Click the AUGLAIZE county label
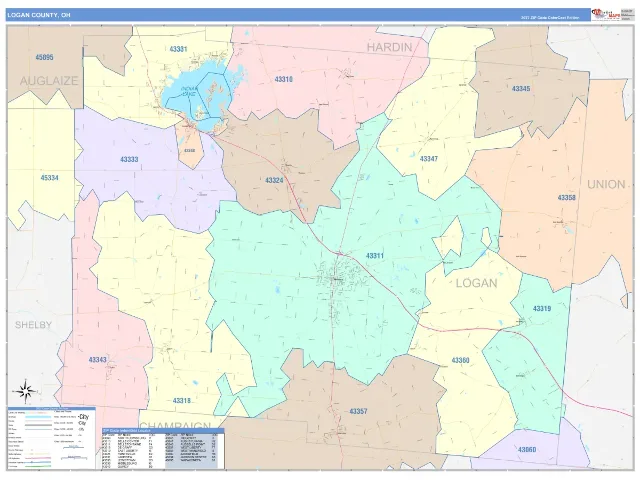The width and height of the screenshot is (640, 480). 49,81
